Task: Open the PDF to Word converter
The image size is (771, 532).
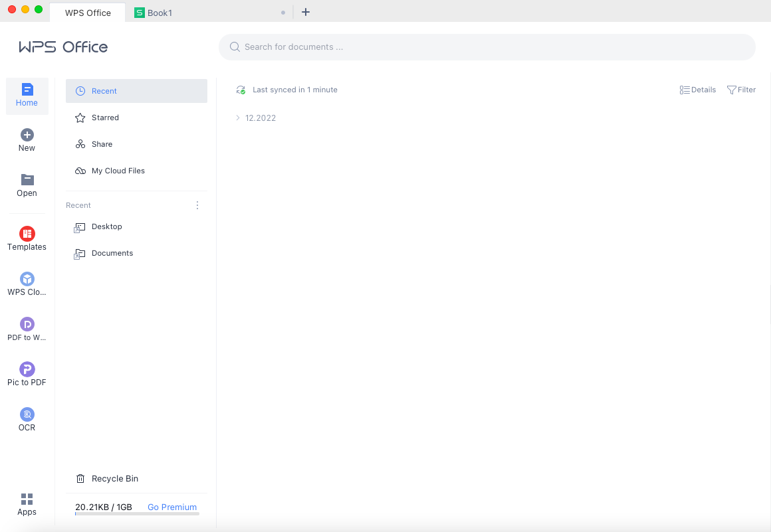Action: 27,329
